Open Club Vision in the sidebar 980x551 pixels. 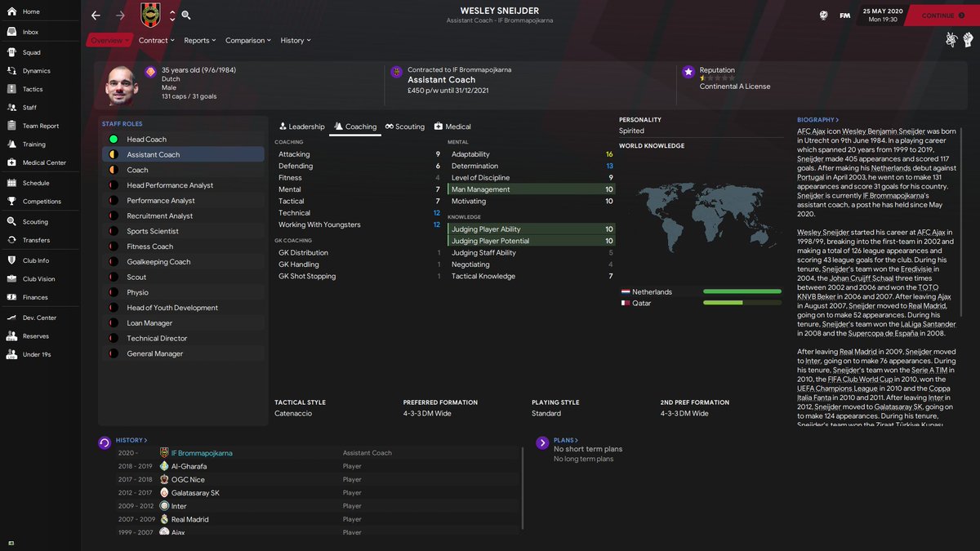point(40,279)
